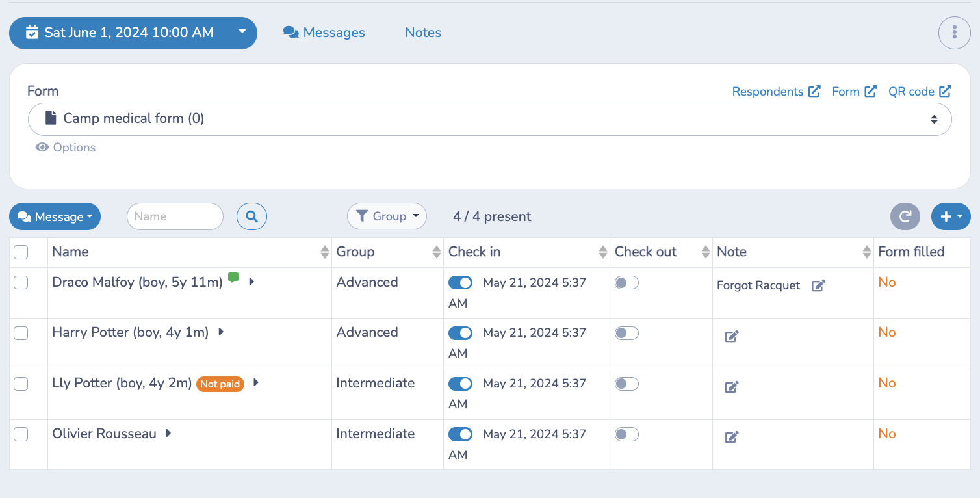Sort the table by Note column

coord(866,252)
